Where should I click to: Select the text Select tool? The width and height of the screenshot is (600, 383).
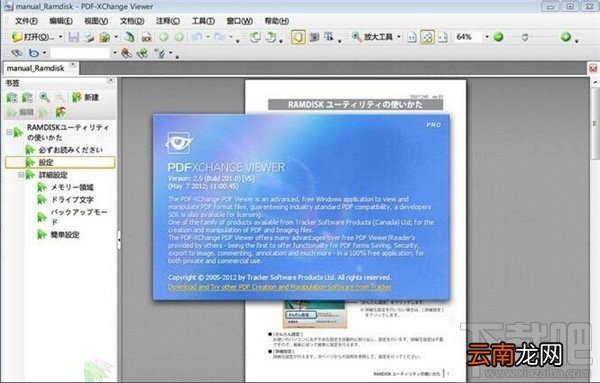click(329, 37)
